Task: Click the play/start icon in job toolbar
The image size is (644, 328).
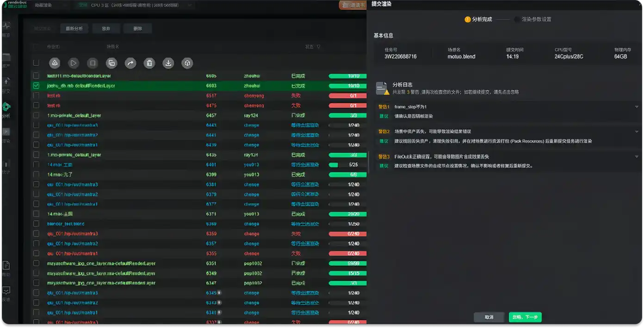Action: [74, 63]
